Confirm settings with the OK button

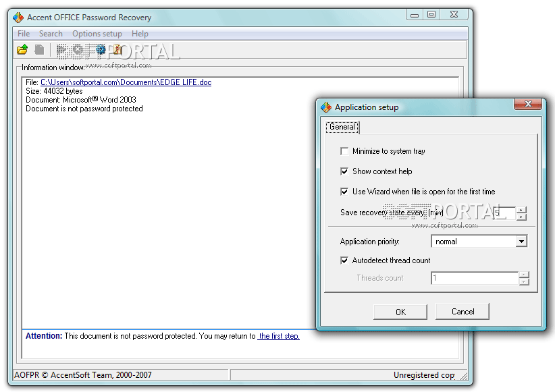pos(400,312)
